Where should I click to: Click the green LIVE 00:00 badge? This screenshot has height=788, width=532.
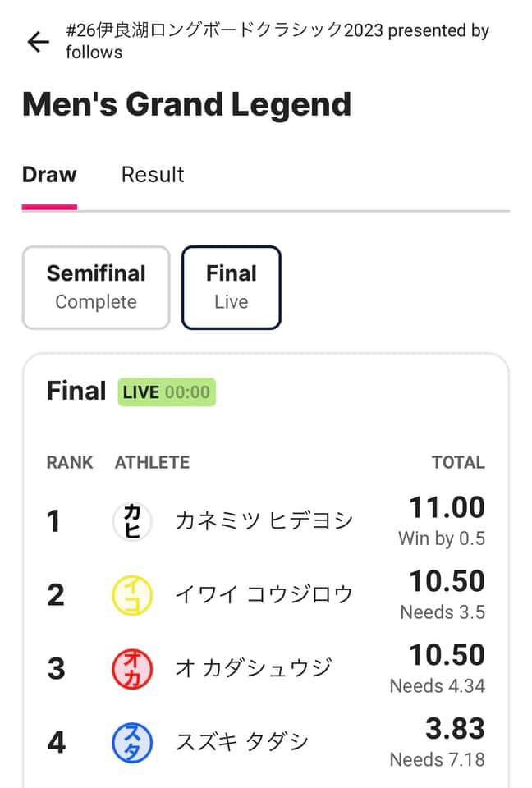click(167, 392)
